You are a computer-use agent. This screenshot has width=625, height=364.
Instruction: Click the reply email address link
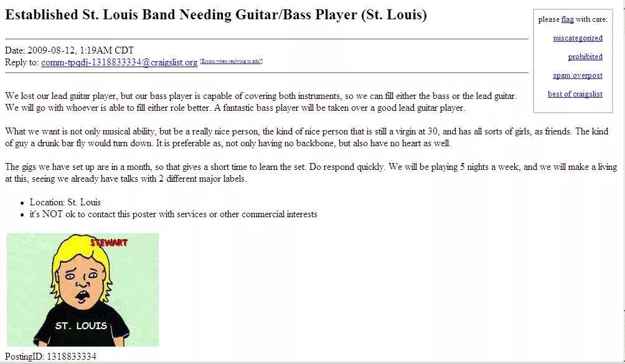[x=119, y=62]
